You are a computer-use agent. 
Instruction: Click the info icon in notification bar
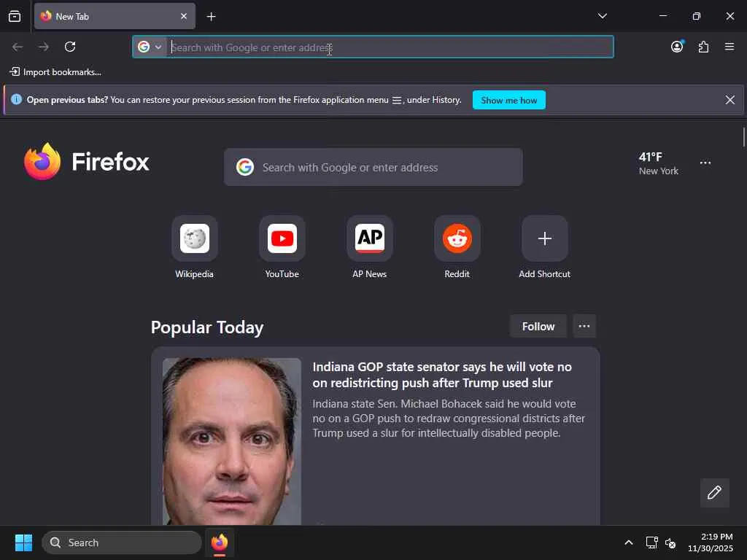tap(16, 99)
